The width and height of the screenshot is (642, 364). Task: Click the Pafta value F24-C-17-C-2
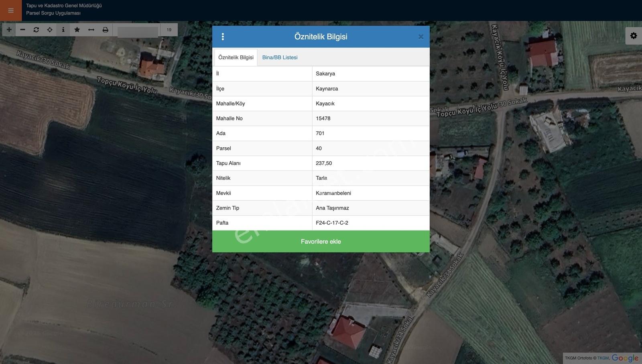coord(332,223)
